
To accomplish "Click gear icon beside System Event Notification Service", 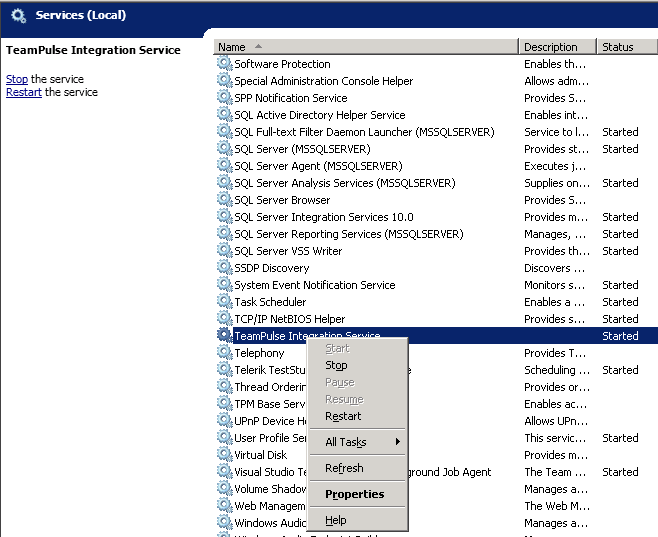I will coord(225,284).
